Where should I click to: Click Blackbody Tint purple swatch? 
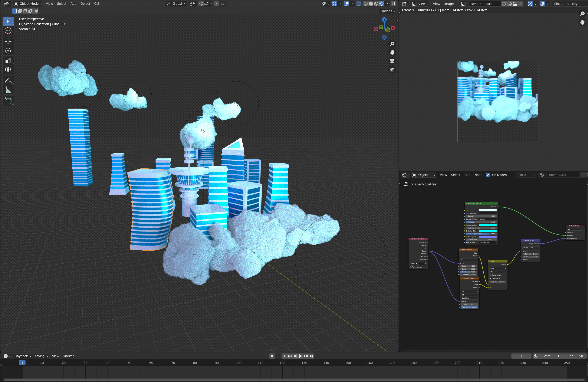click(488, 237)
